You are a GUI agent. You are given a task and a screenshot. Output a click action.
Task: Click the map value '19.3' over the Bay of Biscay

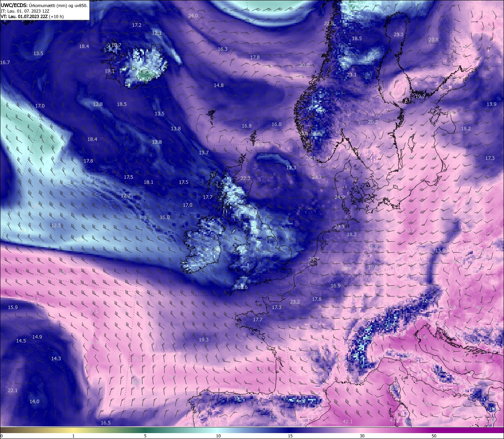tap(204, 340)
